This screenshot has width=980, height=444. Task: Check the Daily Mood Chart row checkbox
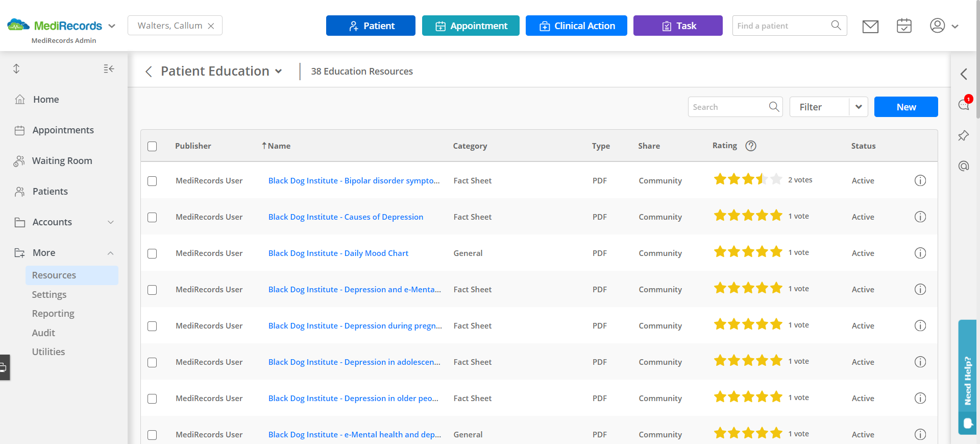(152, 253)
